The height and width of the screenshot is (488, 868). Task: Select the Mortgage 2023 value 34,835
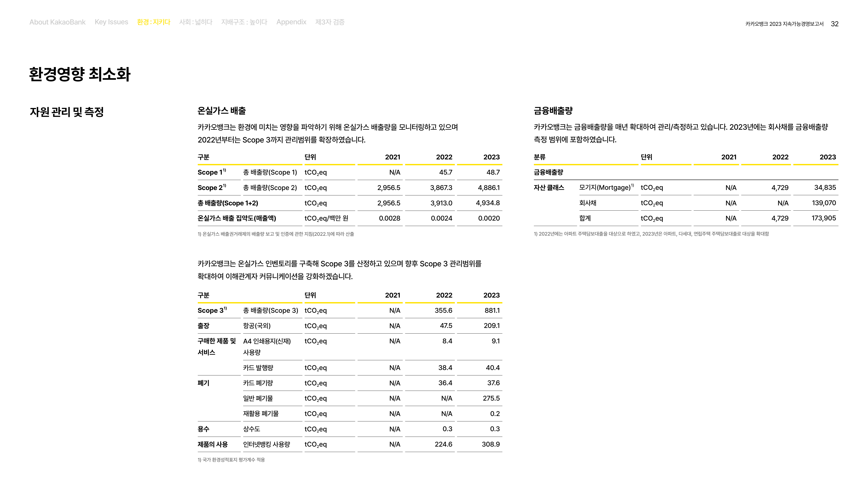(825, 187)
